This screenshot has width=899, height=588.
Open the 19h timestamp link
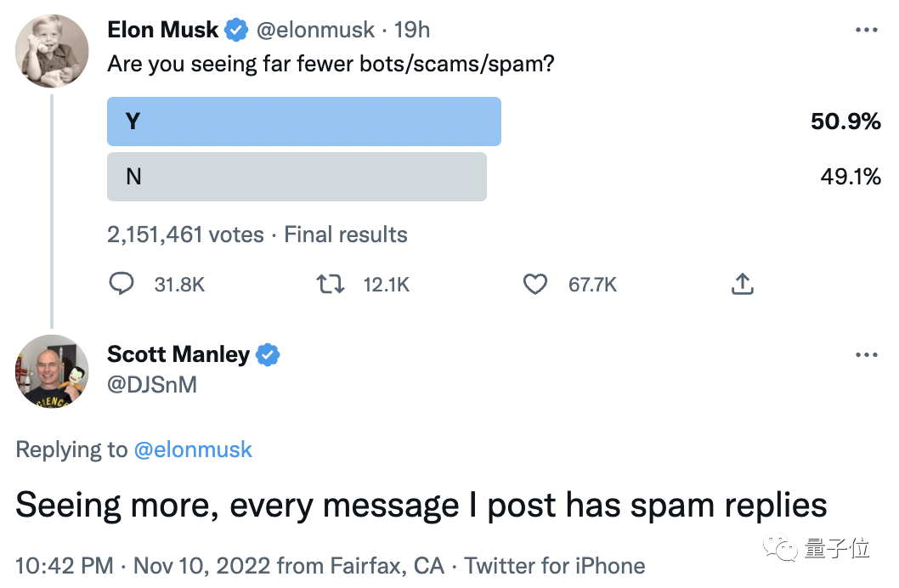tap(412, 31)
